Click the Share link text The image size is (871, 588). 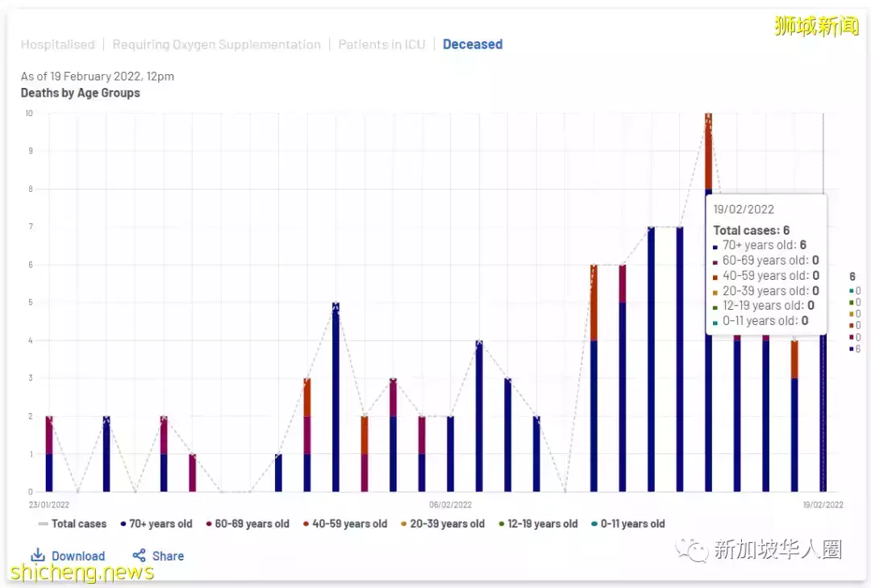168,556
